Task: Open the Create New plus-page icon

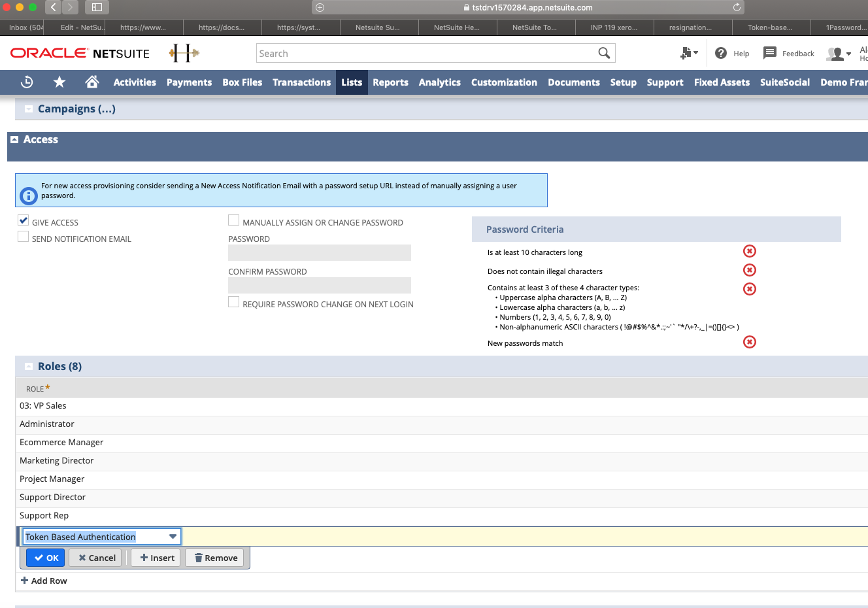Action: (686, 53)
